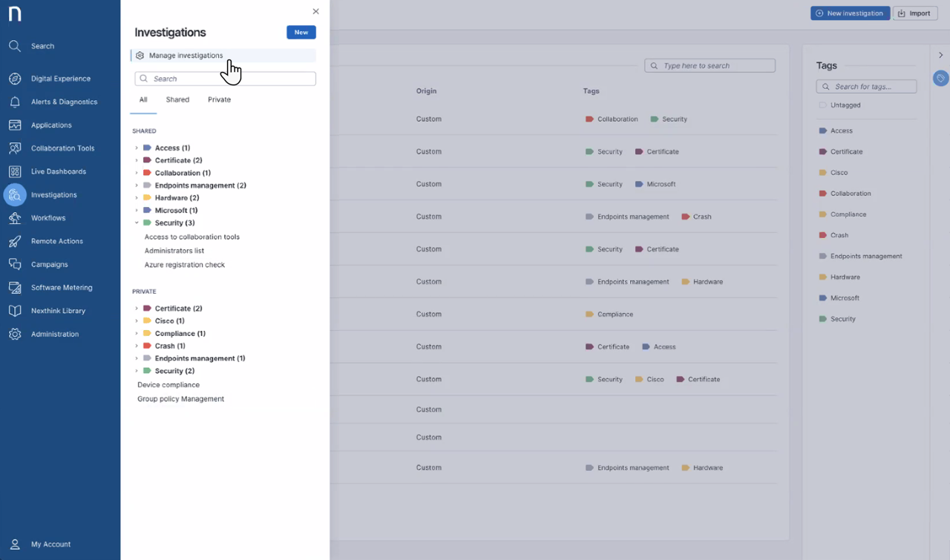Screen dimensions: 950x560
Task: Switch to the Shared tab
Action: [177, 99]
